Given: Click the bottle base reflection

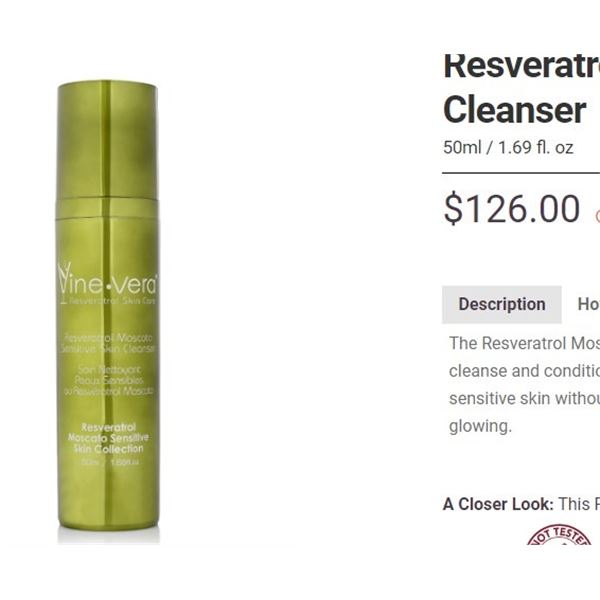Looking at the screenshot, I should tap(108, 535).
